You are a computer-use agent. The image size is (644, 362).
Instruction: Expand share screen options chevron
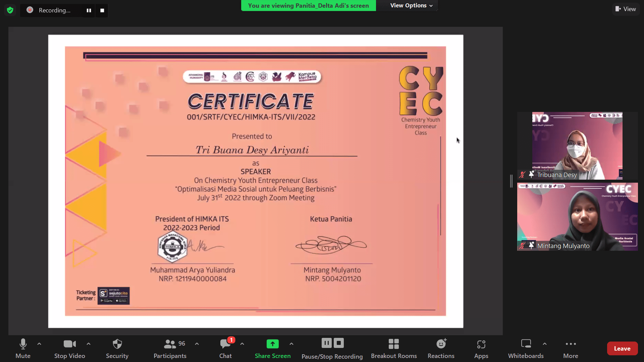(x=291, y=344)
